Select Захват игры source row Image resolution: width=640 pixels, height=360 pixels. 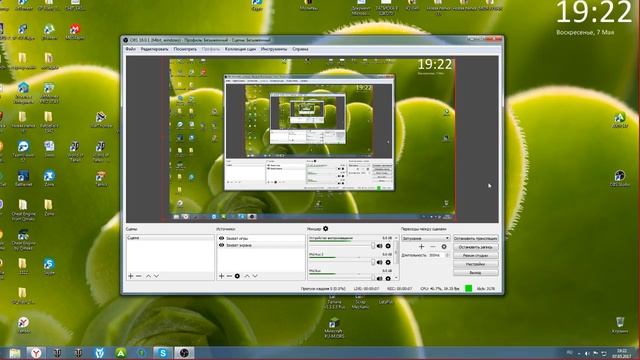[261, 238]
